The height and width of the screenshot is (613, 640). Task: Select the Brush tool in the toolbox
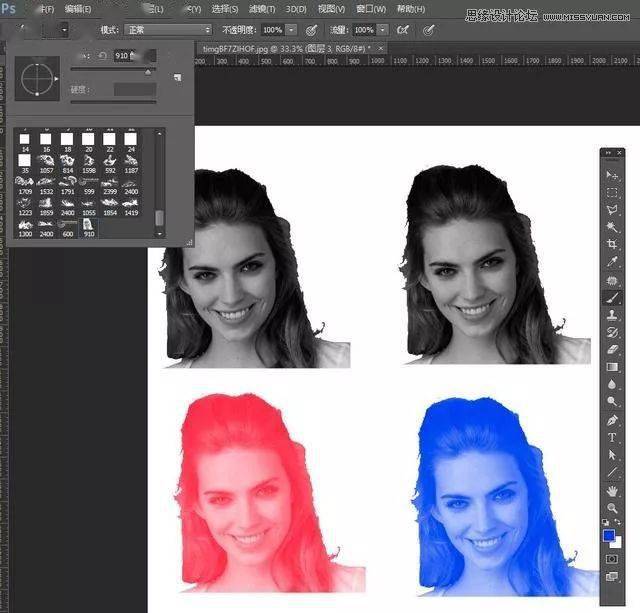[612, 298]
